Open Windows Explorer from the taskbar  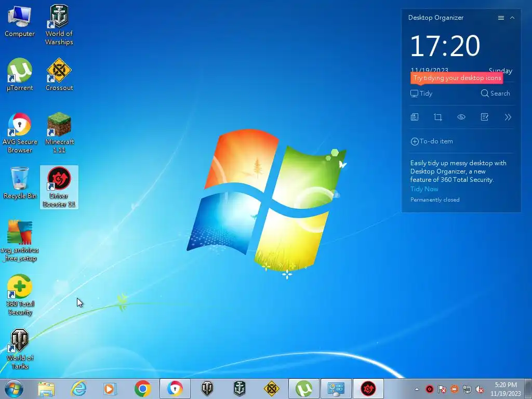(46, 389)
